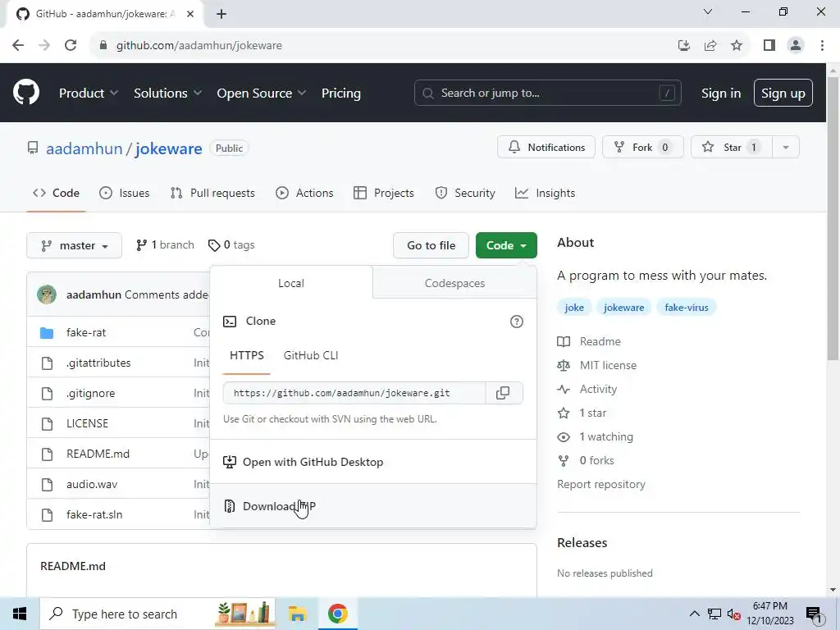840x630 pixels.
Task: Open Windows Start menu
Action: point(20,614)
